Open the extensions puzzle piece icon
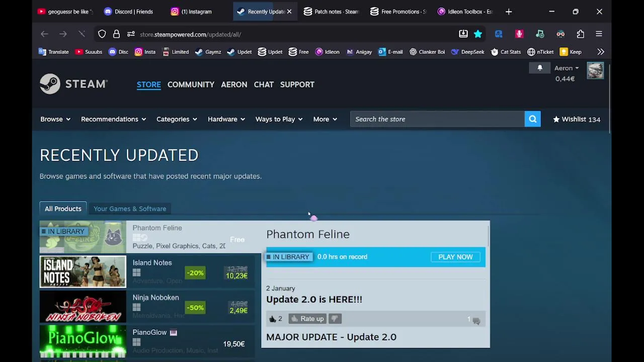 [581, 34]
